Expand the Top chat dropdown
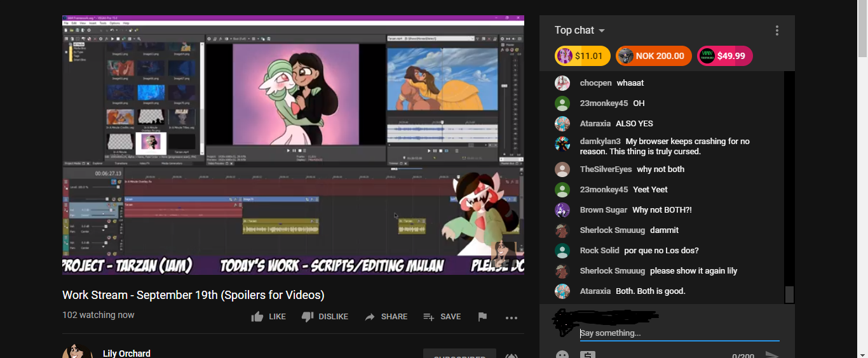Viewport: 868px width, 358px height. coord(580,30)
